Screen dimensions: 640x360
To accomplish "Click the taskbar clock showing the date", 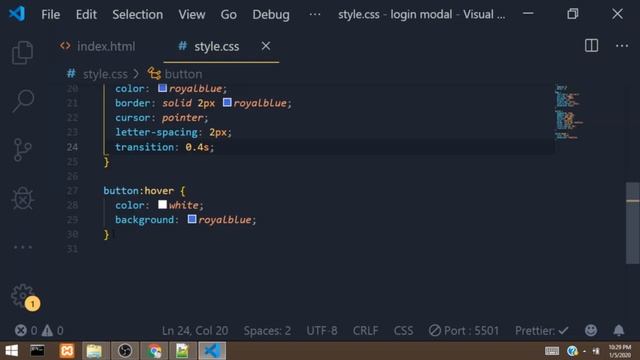I will pos(620,351).
